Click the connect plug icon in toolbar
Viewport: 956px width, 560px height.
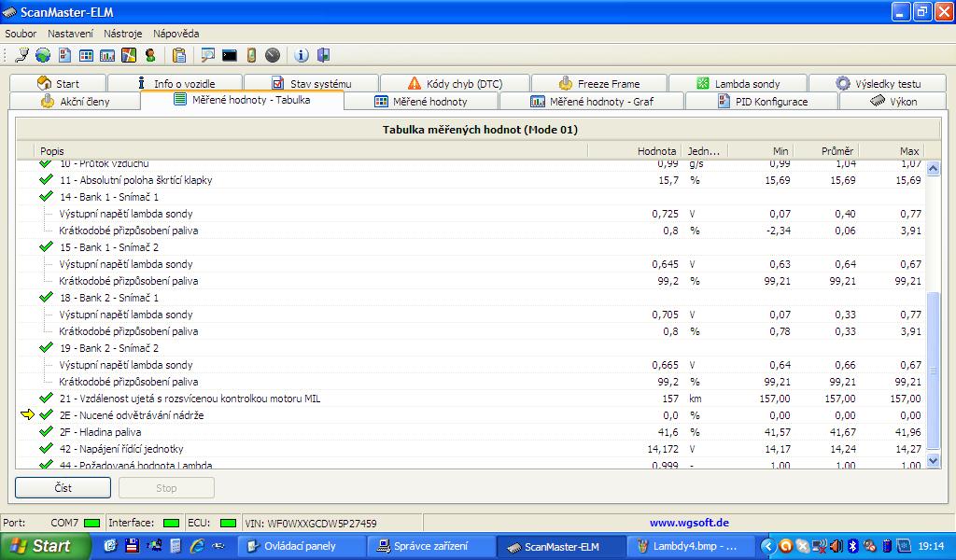click(21, 55)
